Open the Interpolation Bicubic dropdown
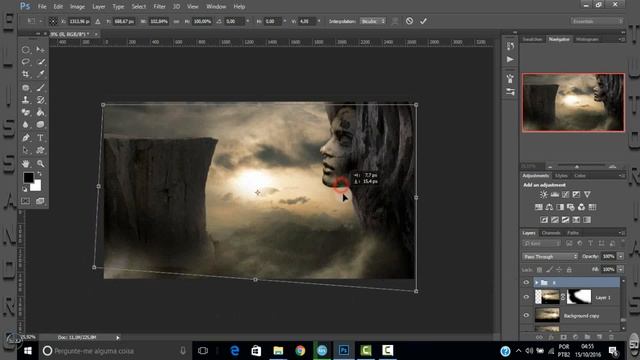 click(373, 21)
